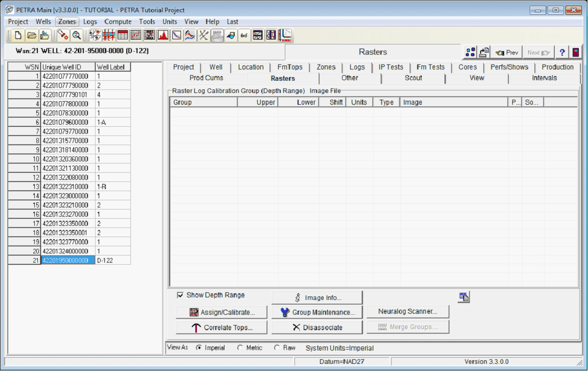Click the Neuralog Scanner button
The image size is (588, 371).
[x=408, y=311]
